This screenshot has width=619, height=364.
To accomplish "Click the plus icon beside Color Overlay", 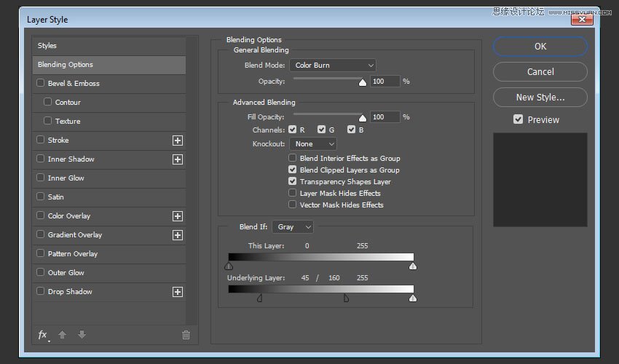I will [177, 216].
